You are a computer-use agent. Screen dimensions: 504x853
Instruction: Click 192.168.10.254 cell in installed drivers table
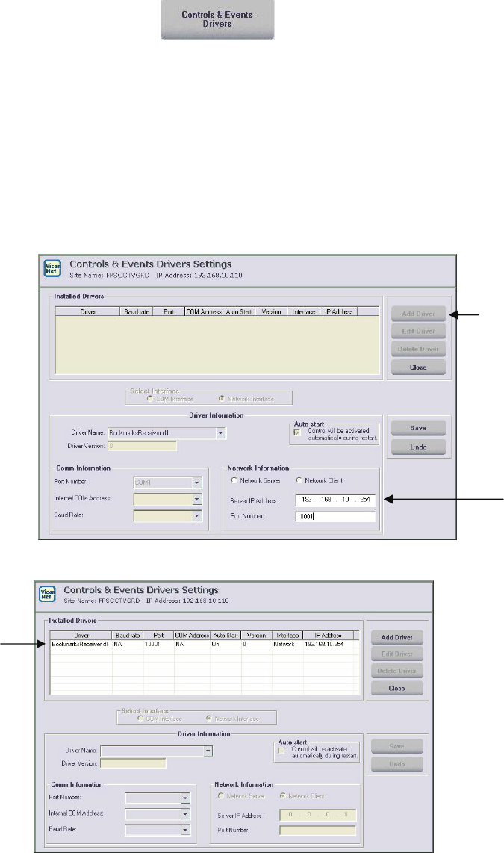[x=324, y=644]
